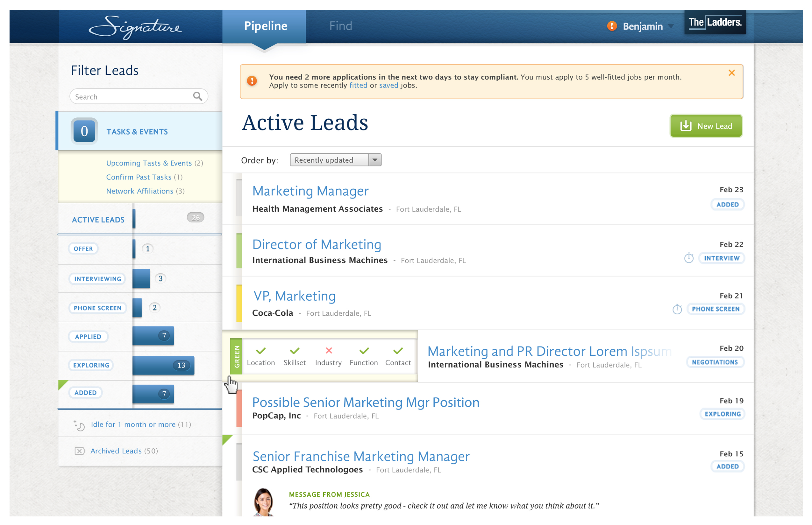This screenshot has width=812, height=525.
Task: Click PHONE SCREEN status on VP Marketing
Action: (716, 309)
